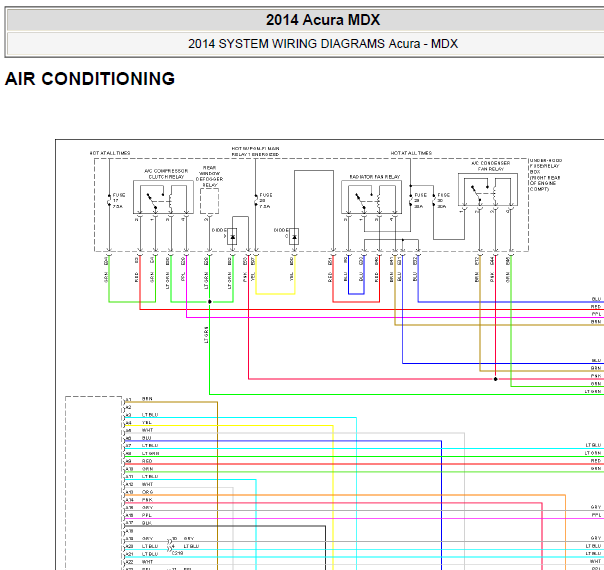Click the "C249" connector label
The width and height of the screenshot is (604, 570).
(x=178, y=553)
